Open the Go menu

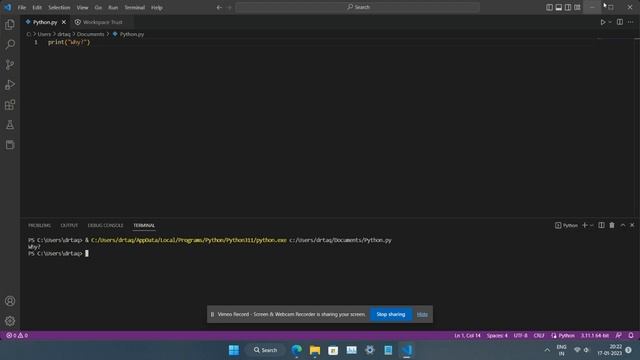tap(98, 7)
